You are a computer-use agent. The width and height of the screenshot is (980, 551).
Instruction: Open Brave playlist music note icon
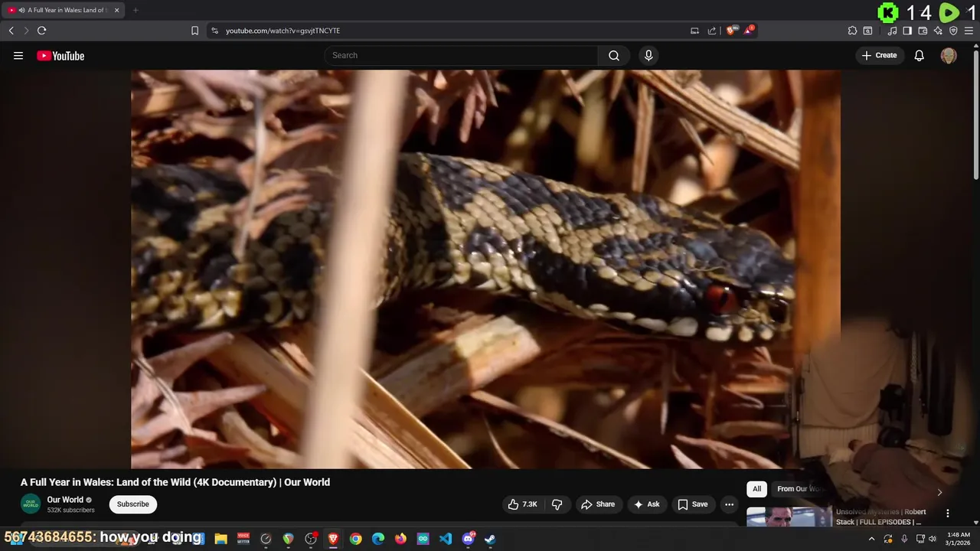(892, 31)
